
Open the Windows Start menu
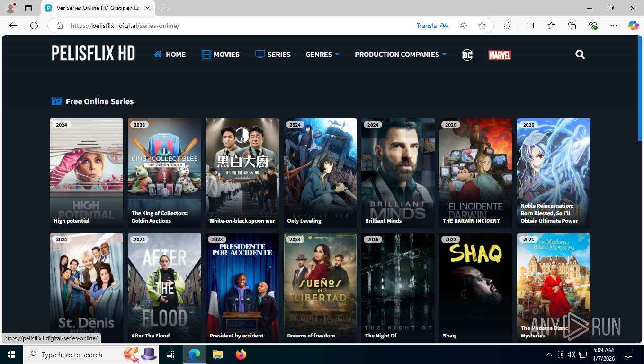pos(11,355)
